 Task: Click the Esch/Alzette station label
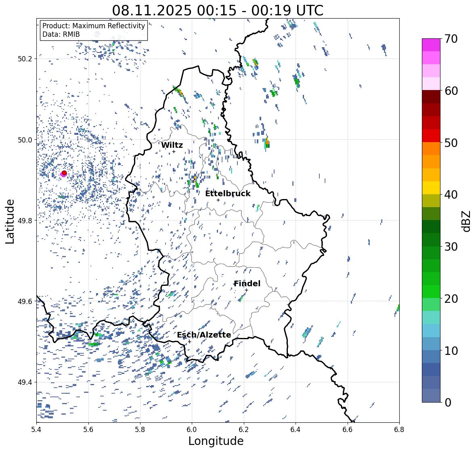point(204,335)
